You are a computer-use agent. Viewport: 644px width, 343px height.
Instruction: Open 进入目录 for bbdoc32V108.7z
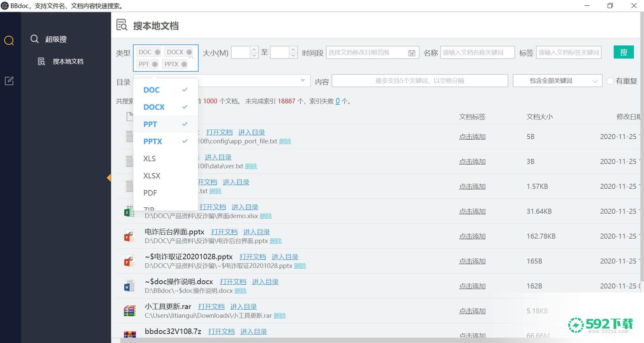click(x=253, y=332)
